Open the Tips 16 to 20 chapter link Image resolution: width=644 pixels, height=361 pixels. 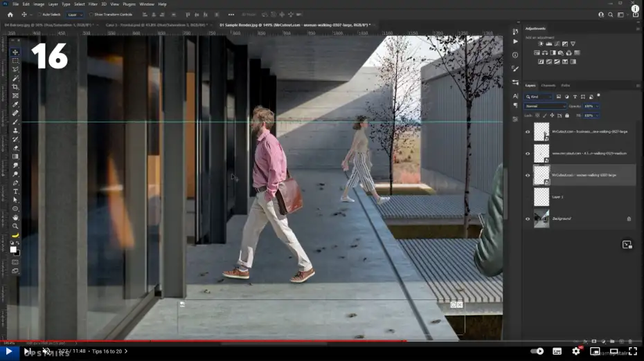109,351
